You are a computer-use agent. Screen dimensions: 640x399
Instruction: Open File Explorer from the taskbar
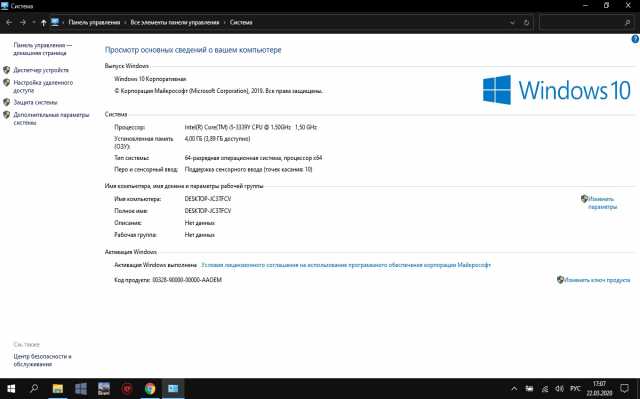coord(58,389)
